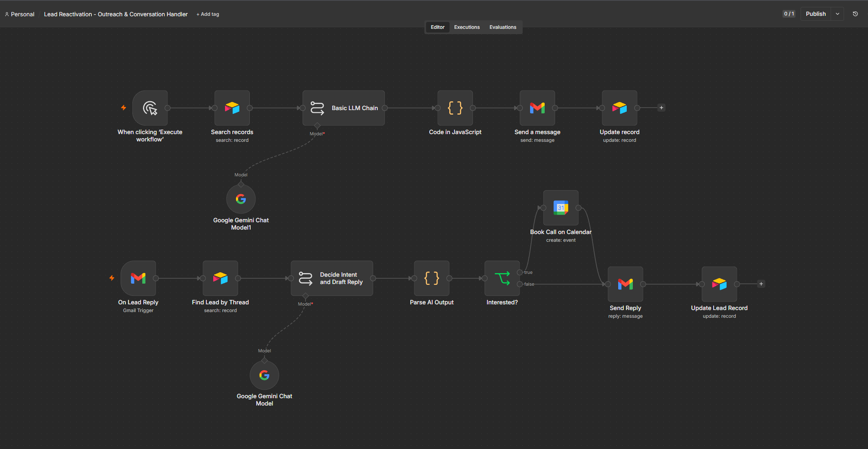Open the Parse AI Output code node
This screenshot has width=868, height=449.
click(x=431, y=278)
